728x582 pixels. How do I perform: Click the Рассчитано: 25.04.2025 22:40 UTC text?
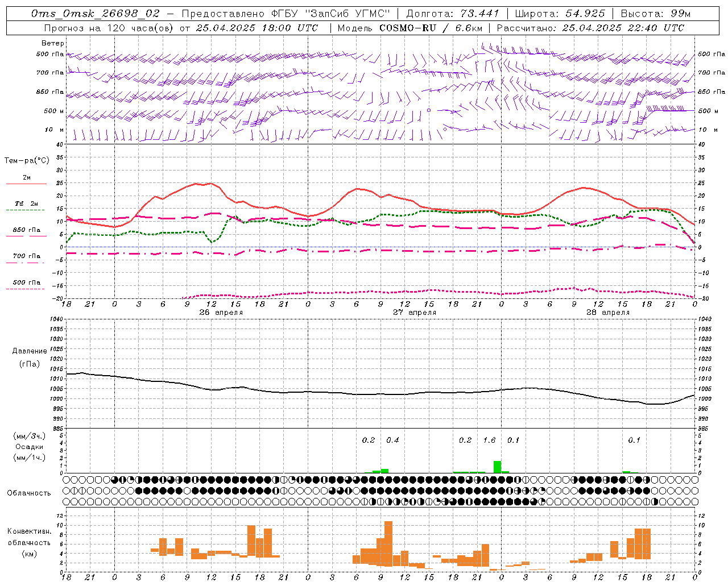click(590, 28)
